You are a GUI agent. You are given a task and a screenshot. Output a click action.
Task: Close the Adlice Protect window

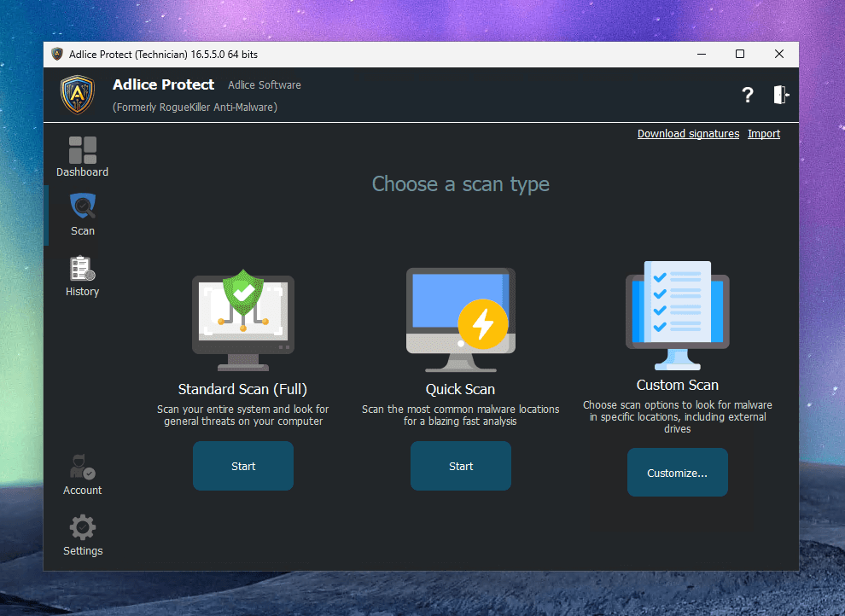779,55
